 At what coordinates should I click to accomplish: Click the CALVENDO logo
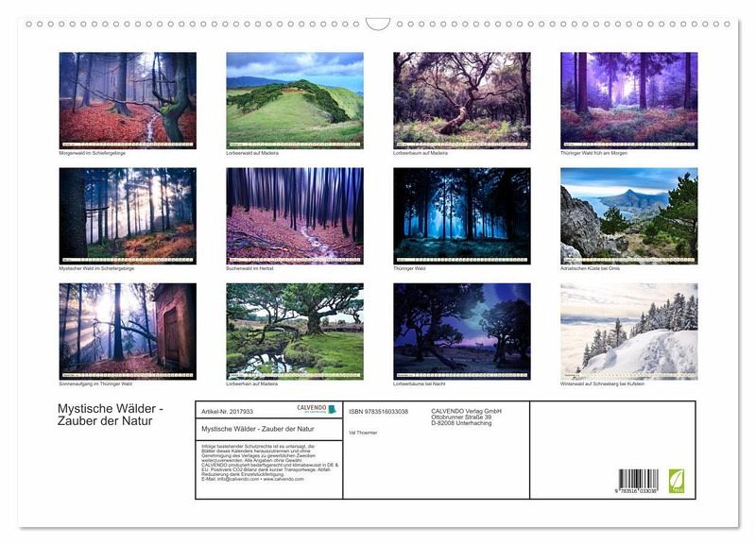coord(317,409)
